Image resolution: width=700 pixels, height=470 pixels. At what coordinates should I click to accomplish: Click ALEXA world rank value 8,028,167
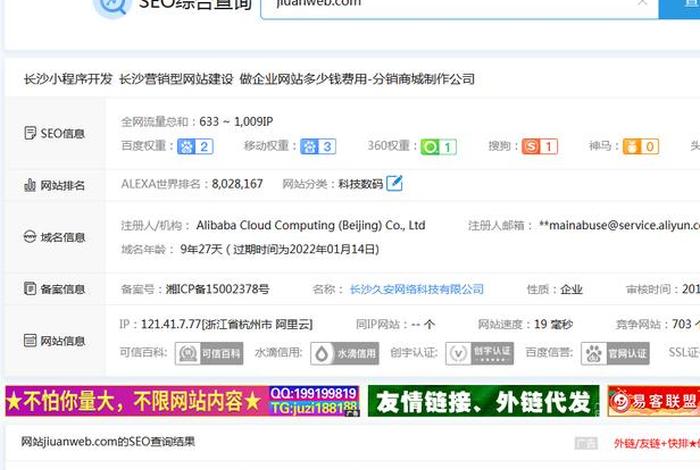tap(237, 184)
